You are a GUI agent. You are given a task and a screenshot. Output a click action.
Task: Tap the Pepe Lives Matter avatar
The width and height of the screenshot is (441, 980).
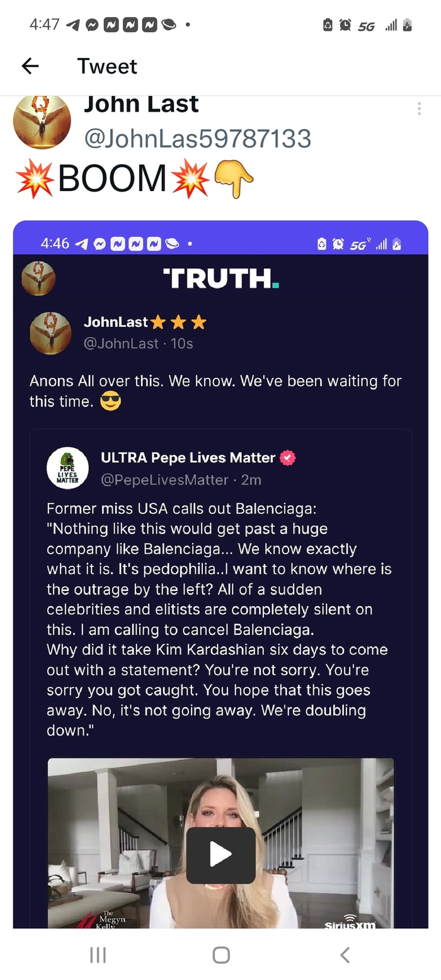pyautogui.click(x=67, y=467)
